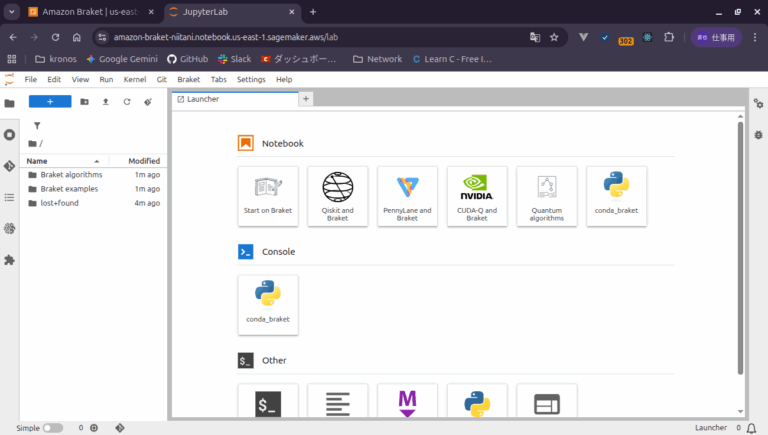The height and width of the screenshot is (435, 768).
Task: Open the lost+found folder
Action: click(x=94, y=203)
